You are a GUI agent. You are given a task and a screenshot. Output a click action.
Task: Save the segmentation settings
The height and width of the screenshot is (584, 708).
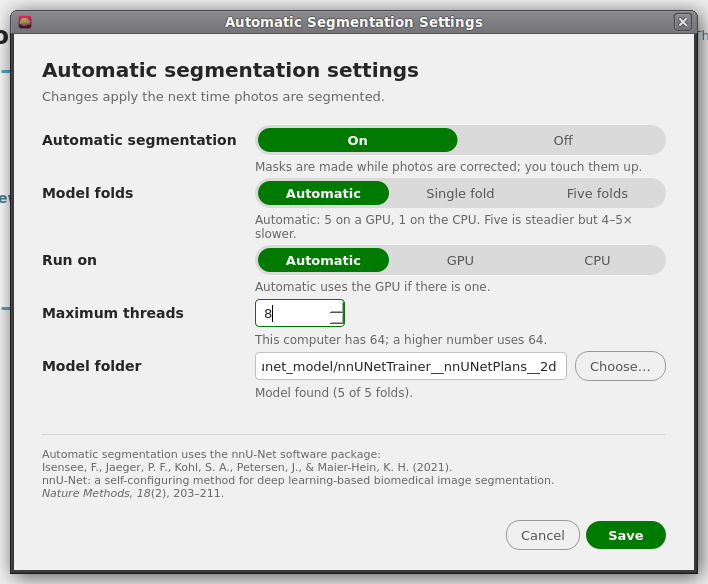625,535
